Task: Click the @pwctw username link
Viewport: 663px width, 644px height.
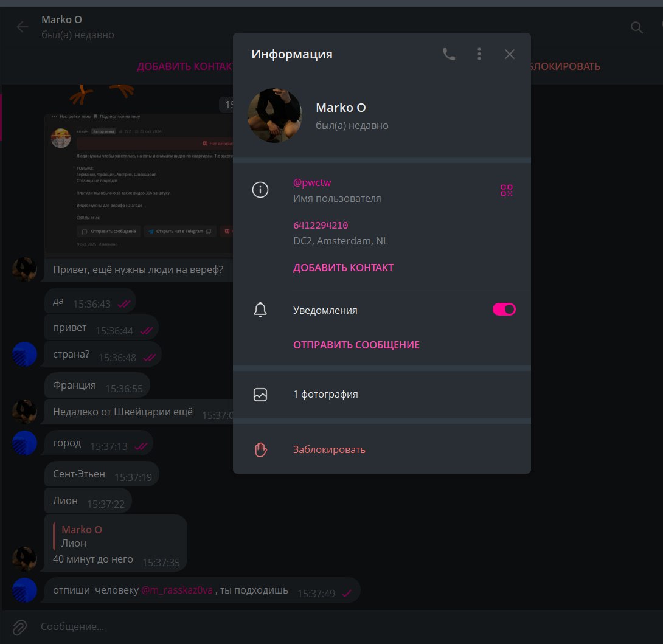Action: pyautogui.click(x=312, y=182)
